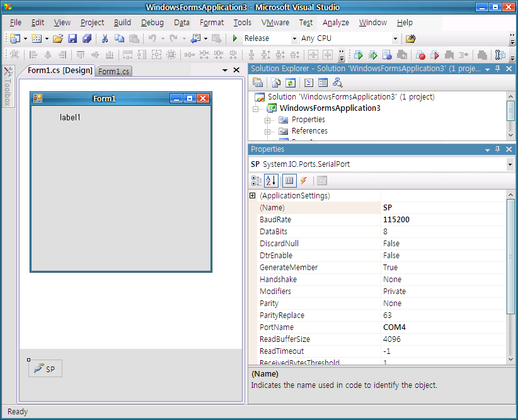The image size is (518, 420).
Task: Start debugging with the green play arrow
Action: point(235,38)
